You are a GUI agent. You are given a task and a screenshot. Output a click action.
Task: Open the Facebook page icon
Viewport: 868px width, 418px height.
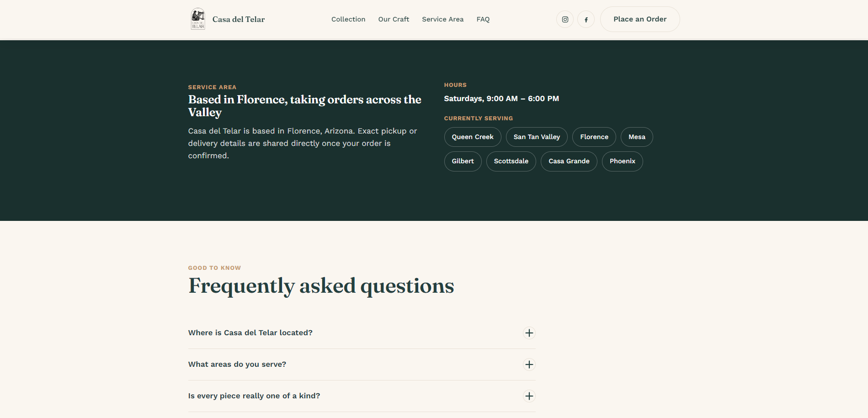(x=586, y=19)
